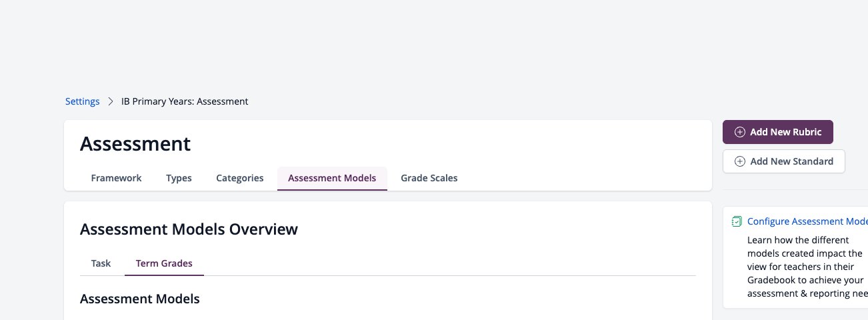Select the Assessment Models tab

[x=332, y=178]
